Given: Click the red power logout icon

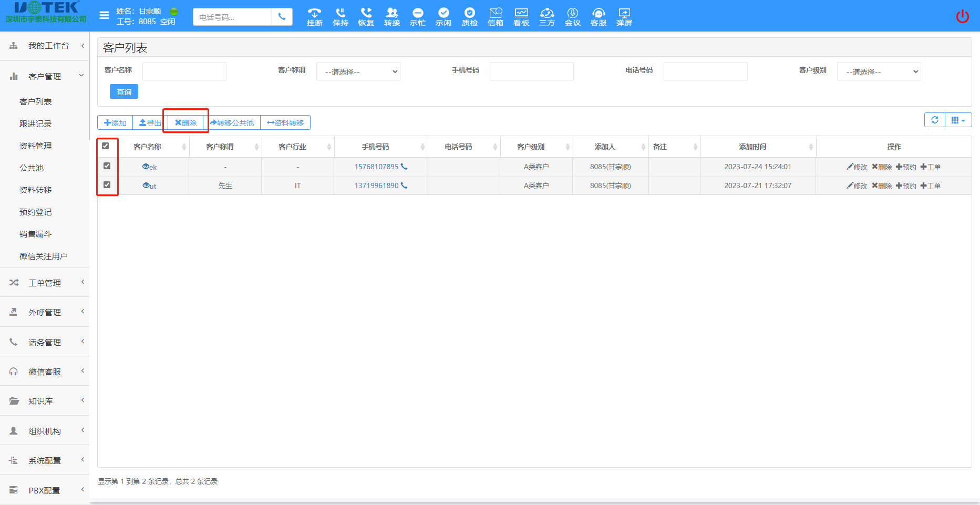Looking at the screenshot, I should point(962,16).
